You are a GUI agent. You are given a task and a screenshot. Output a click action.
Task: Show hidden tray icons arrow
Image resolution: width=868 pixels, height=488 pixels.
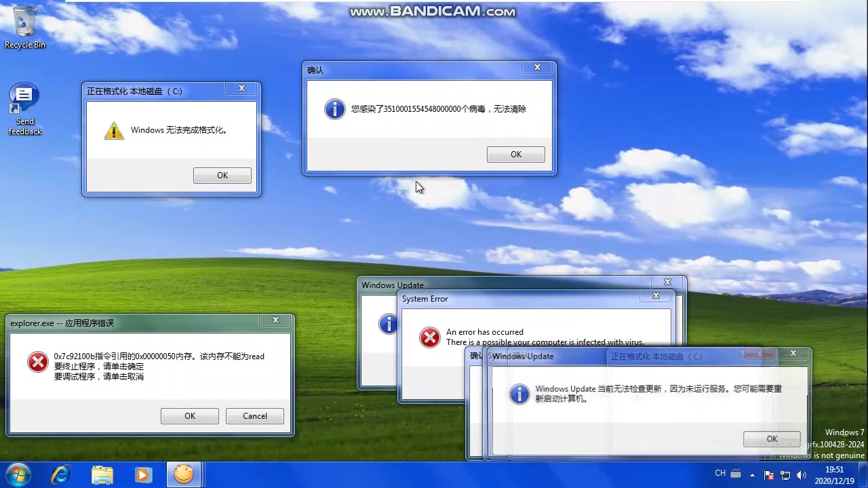(x=752, y=475)
